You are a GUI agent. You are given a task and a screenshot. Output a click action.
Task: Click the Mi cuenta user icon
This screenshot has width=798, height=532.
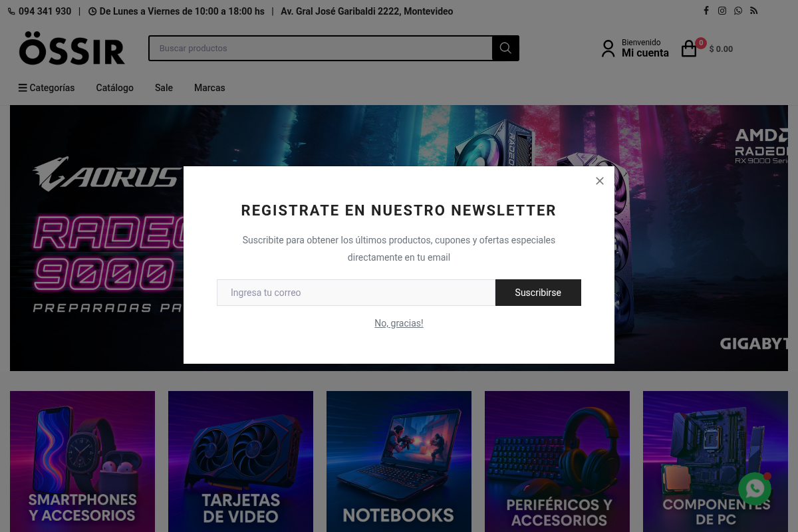pos(608,49)
